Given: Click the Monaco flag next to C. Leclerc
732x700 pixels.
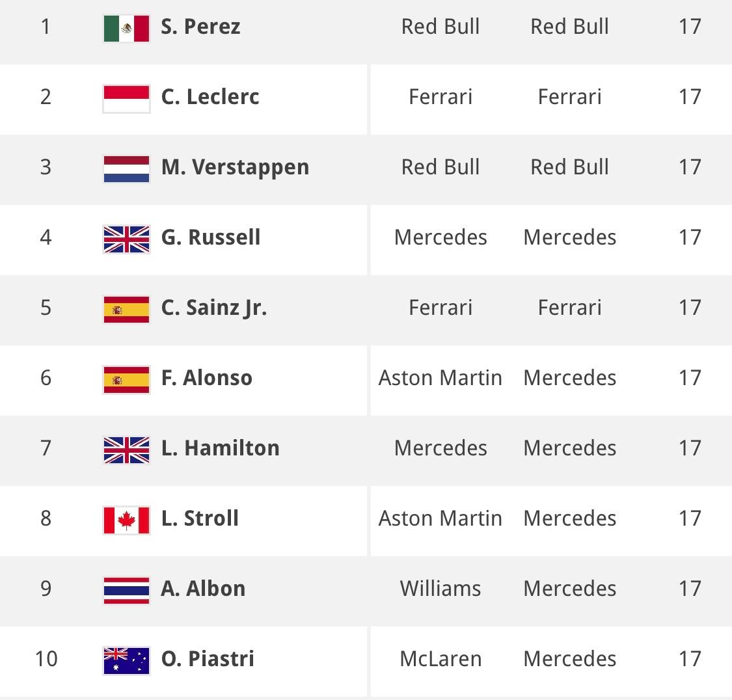Looking at the screenshot, I should tap(126, 98).
